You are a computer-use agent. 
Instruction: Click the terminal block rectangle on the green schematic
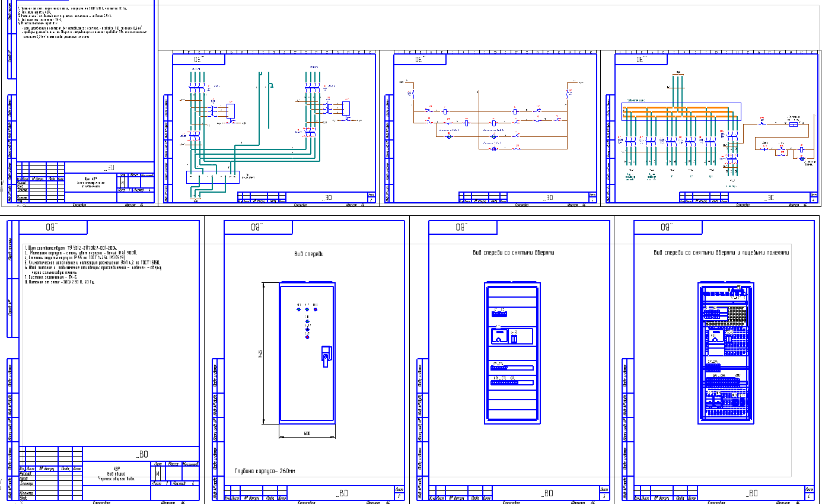(x=212, y=177)
